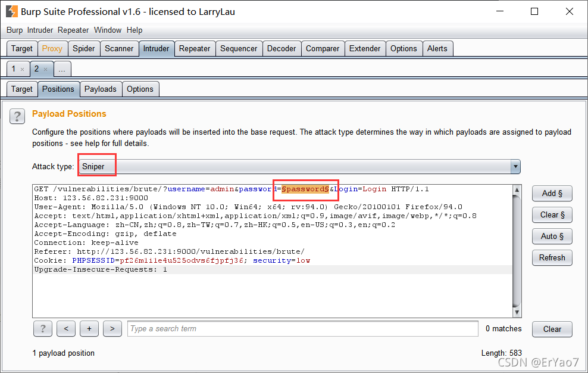Image resolution: width=588 pixels, height=373 pixels.
Task: Click the Clear search button
Action: click(x=552, y=329)
